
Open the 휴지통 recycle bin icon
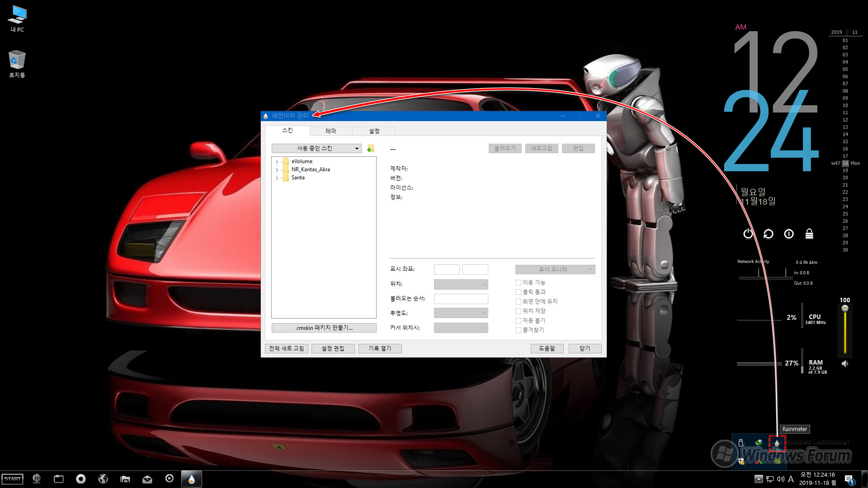(17, 64)
